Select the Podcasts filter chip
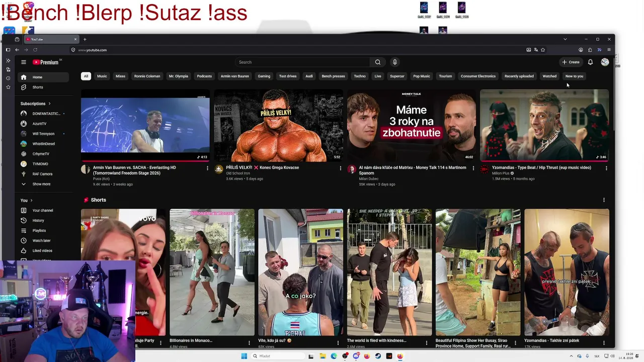 click(x=204, y=76)
